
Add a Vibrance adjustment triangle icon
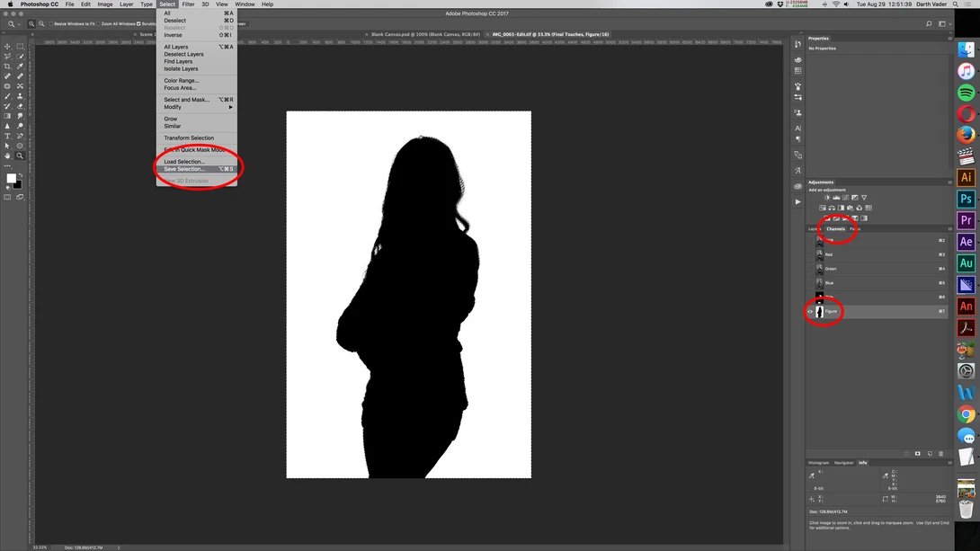coord(864,198)
